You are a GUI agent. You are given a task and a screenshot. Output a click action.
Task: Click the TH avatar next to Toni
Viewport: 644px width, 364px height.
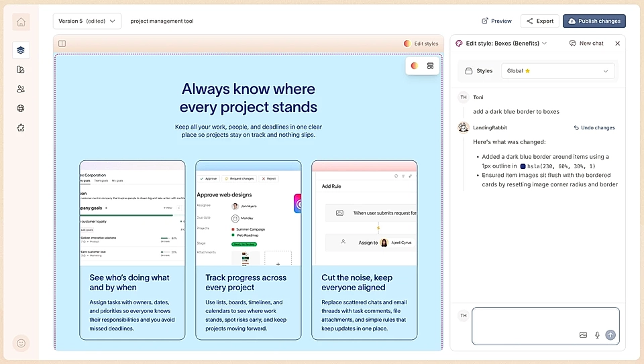click(x=464, y=97)
